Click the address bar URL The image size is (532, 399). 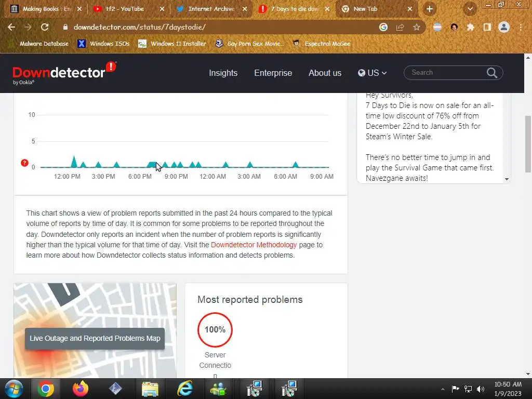click(139, 27)
